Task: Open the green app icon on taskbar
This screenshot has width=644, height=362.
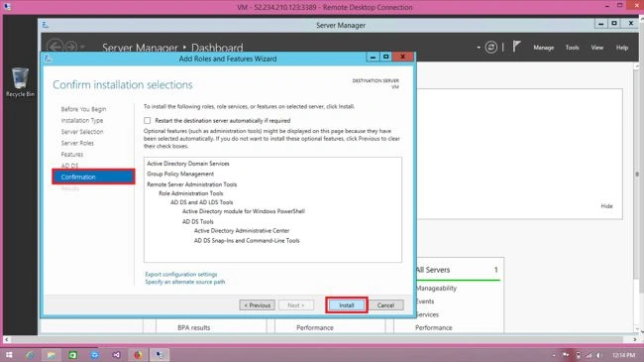Action: click(72, 355)
